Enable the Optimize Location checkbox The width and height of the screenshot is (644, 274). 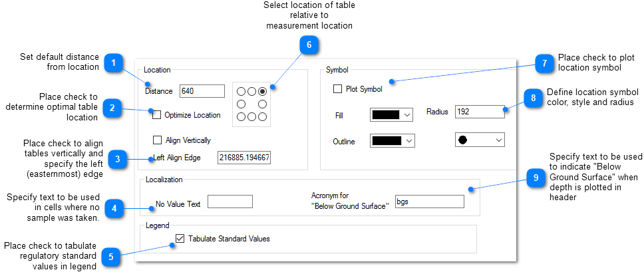click(157, 115)
